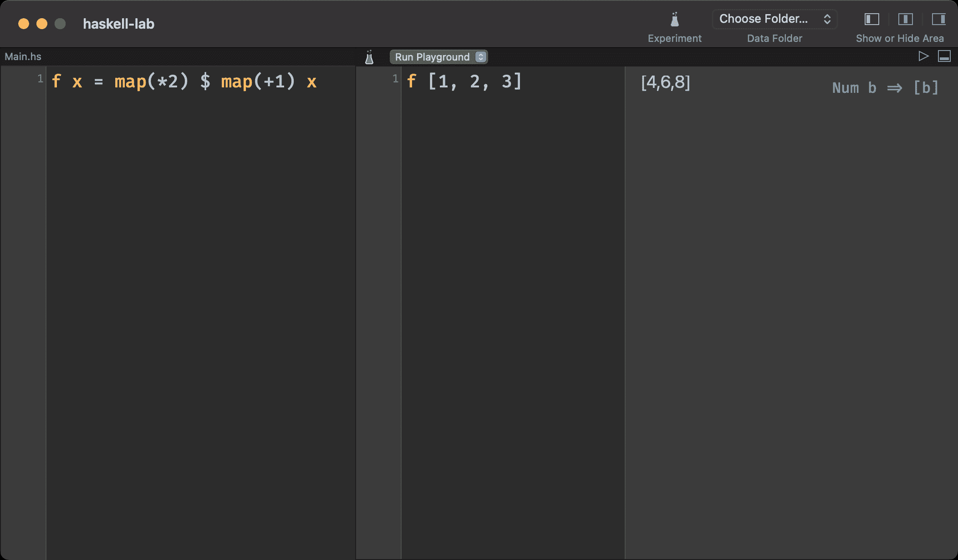Run the playground with play triangle
958x560 pixels.
(923, 56)
